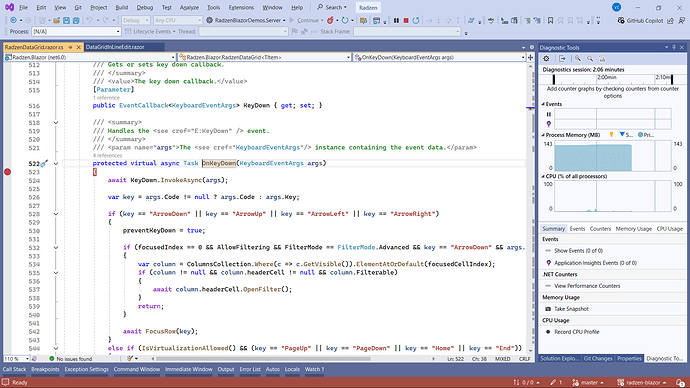Start Record CPU Profile
Image resolution: width=690 pixels, height=388 pixels.
click(x=577, y=332)
